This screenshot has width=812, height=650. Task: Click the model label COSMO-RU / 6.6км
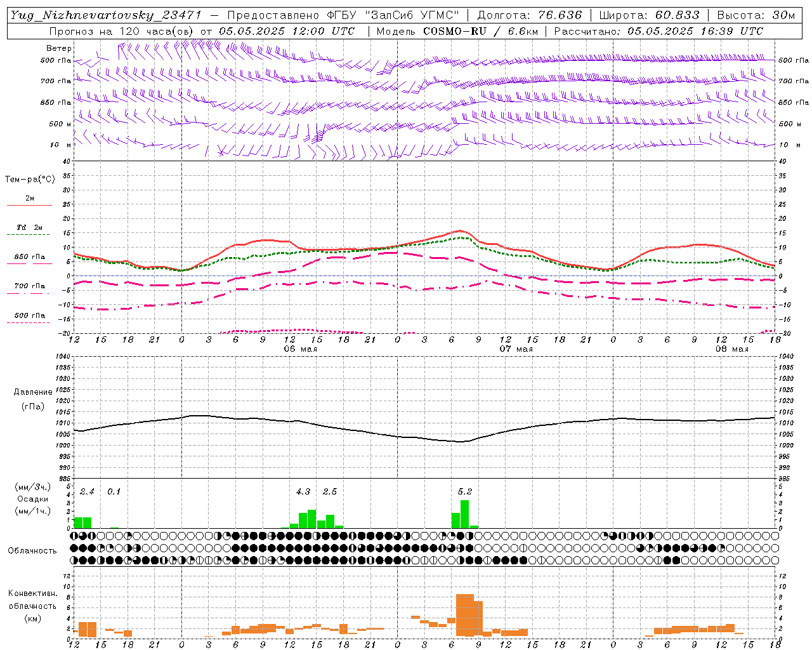point(481,31)
